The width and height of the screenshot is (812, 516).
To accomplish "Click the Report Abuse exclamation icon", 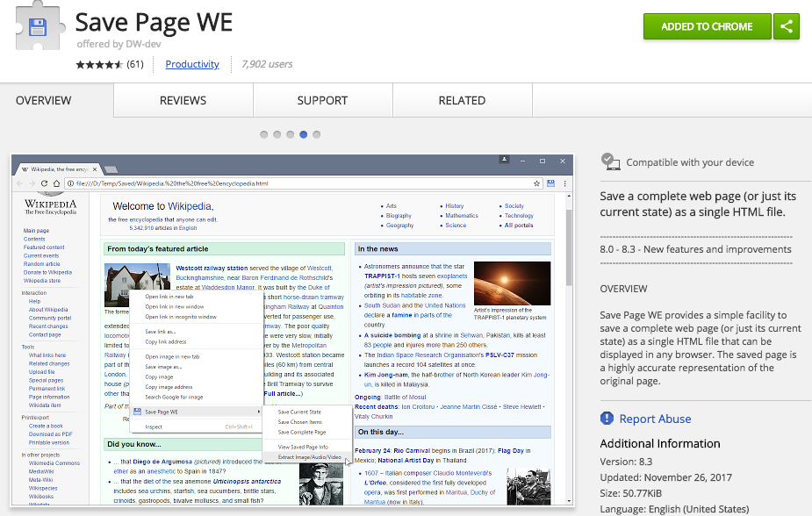I will pyautogui.click(x=607, y=419).
